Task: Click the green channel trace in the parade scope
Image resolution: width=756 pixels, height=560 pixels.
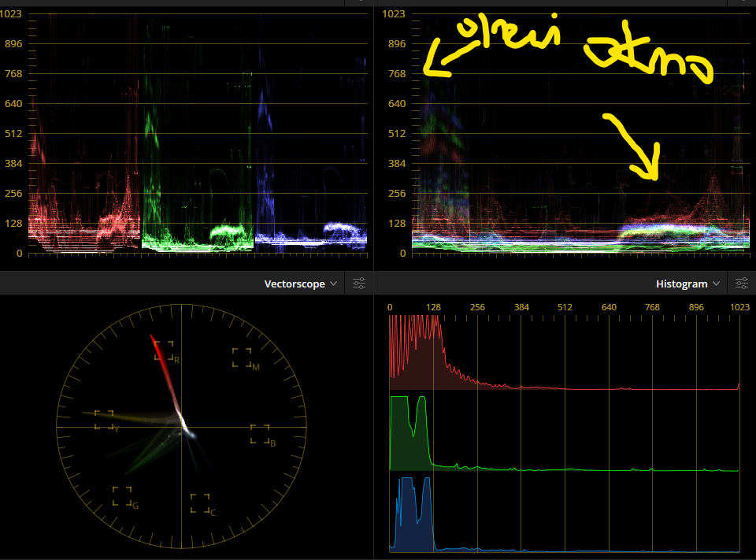Action: 198,132
